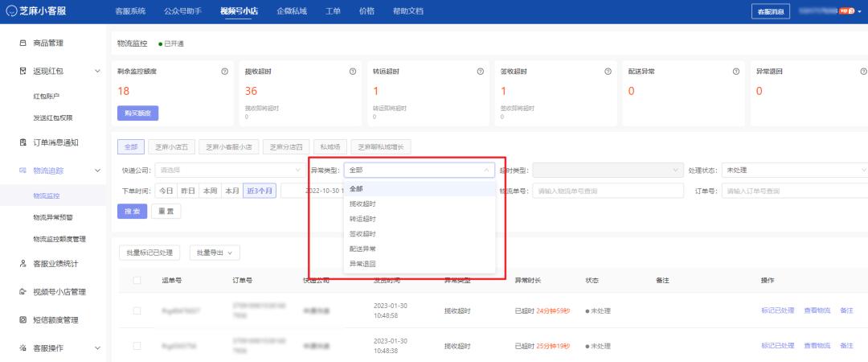This screenshot has width=868, height=362.
Task: Click the 物流追踪 truck icon
Action: pyautogui.click(x=23, y=171)
